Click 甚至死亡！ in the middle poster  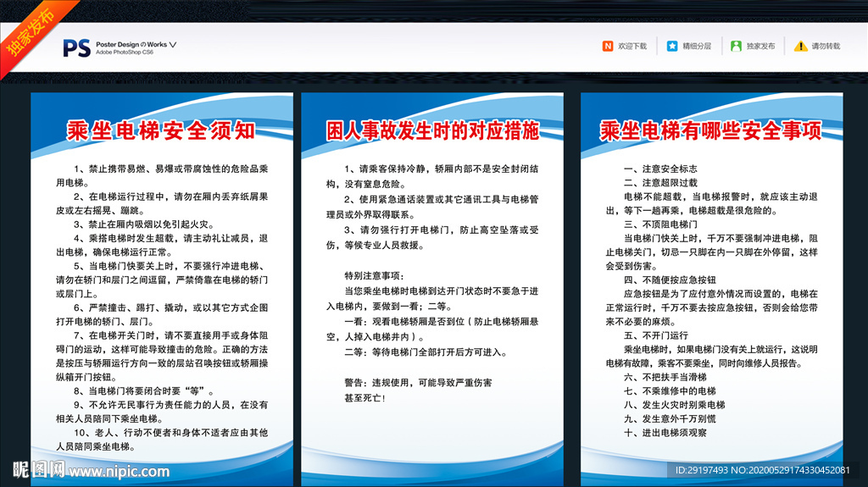[x=364, y=398]
